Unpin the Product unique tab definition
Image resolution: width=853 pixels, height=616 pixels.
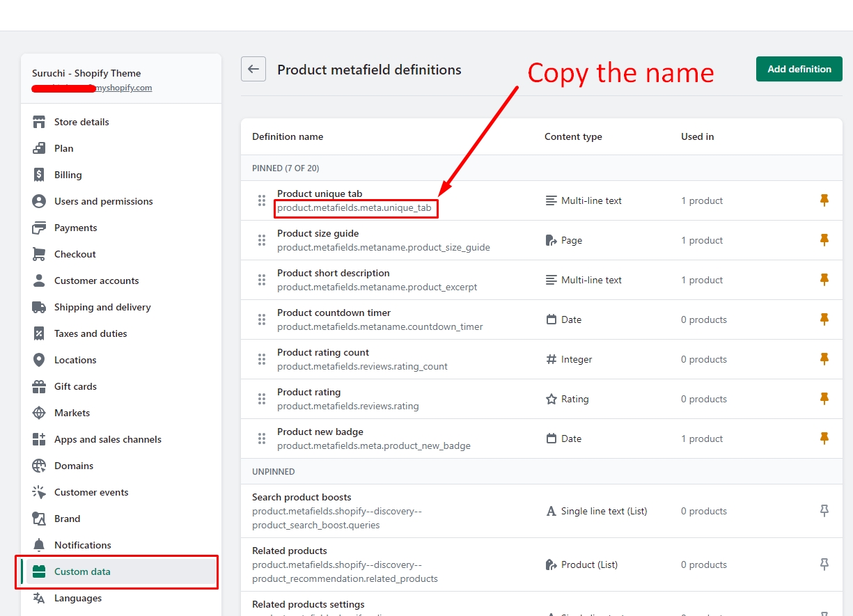coord(824,200)
